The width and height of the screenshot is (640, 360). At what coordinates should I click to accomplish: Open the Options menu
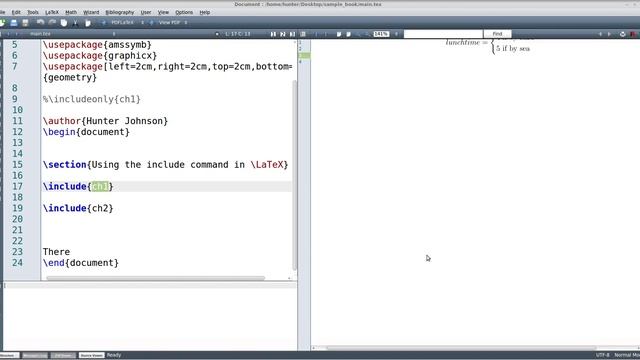pyautogui.click(x=184, y=12)
